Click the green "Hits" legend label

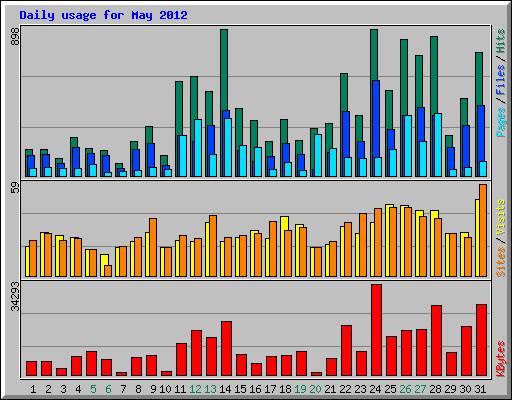click(x=500, y=41)
